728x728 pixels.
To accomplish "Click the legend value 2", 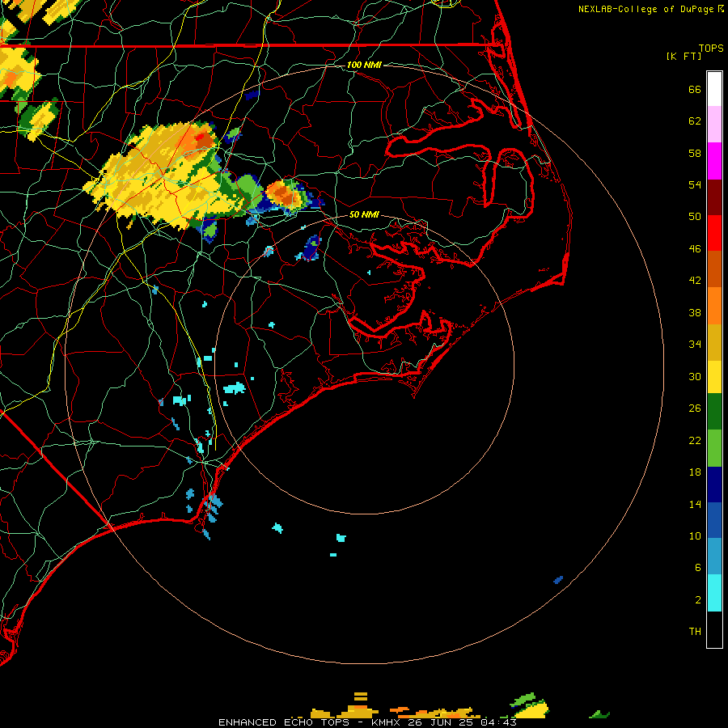I will 698,600.
